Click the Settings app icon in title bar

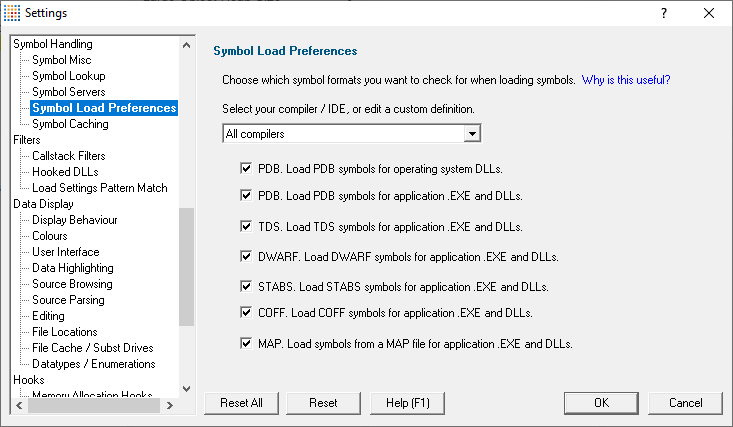pyautogui.click(x=12, y=13)
